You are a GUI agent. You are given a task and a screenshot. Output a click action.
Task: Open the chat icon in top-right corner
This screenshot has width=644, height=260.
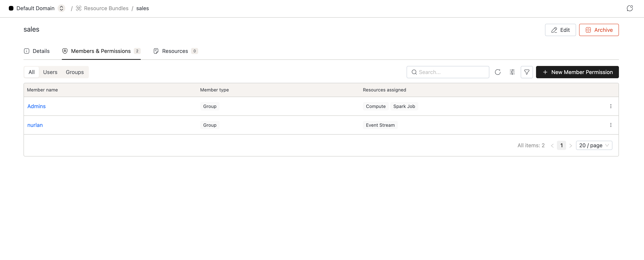tap(629, 8)
